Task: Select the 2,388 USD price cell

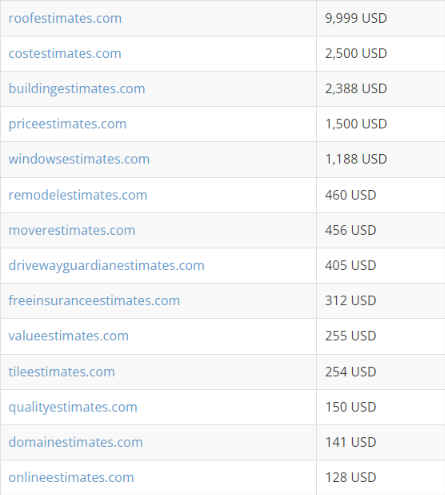Action: tap(381, 89)
